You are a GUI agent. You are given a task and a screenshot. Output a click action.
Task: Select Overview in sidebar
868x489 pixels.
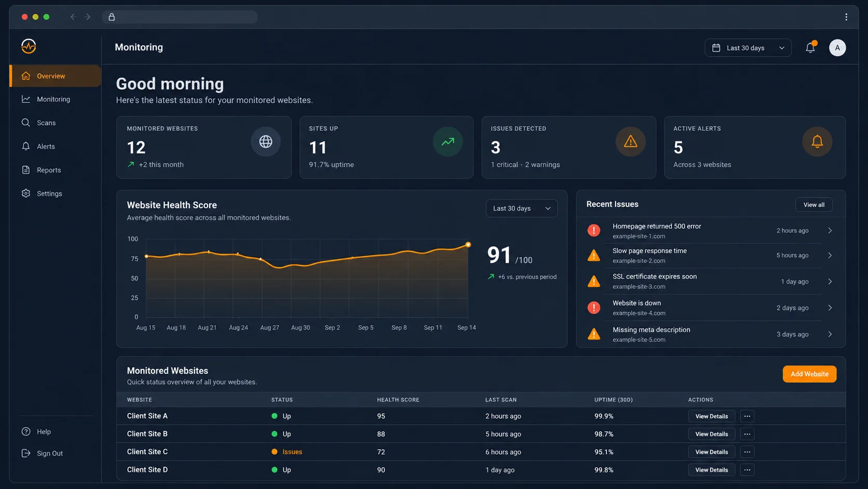[56, 76]
